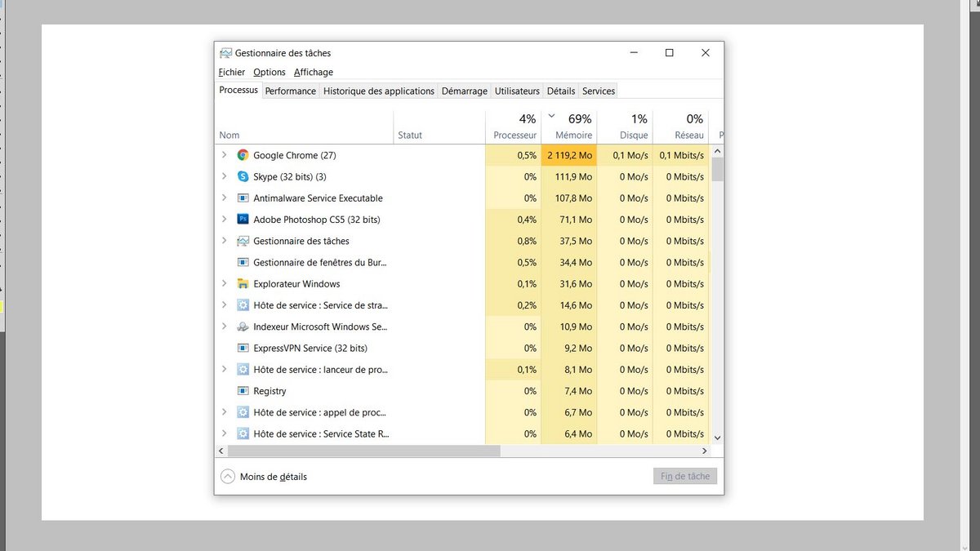Click the Indexeur Microsoft Windows Search icon
The height and width of the screenshot is (551, 980).
tap(243, 327)
